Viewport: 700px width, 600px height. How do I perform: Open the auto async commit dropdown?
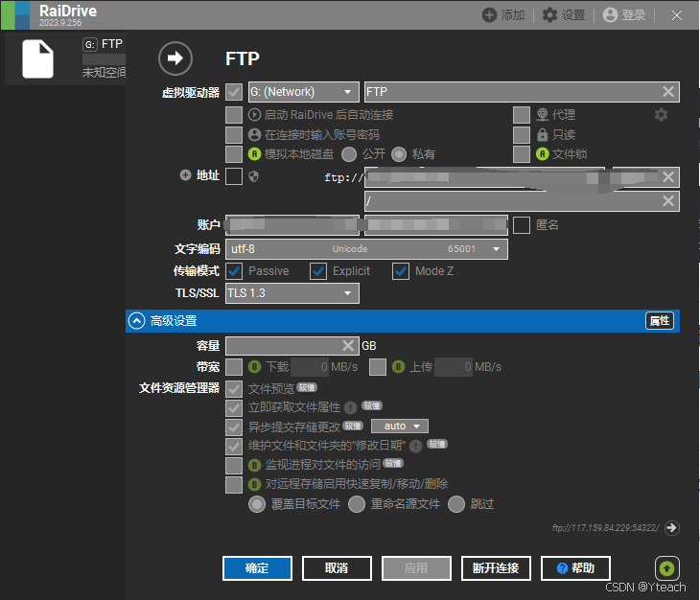point(400,426)
